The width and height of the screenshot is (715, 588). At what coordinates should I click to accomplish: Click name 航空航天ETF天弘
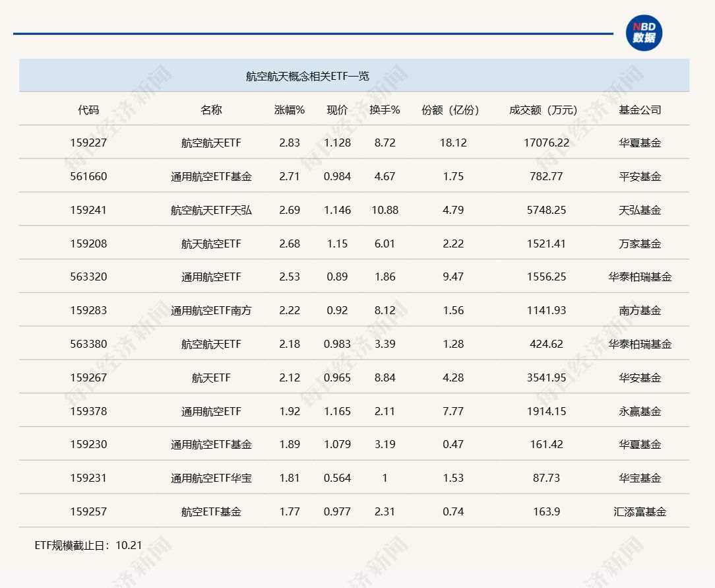pos(211,211)
